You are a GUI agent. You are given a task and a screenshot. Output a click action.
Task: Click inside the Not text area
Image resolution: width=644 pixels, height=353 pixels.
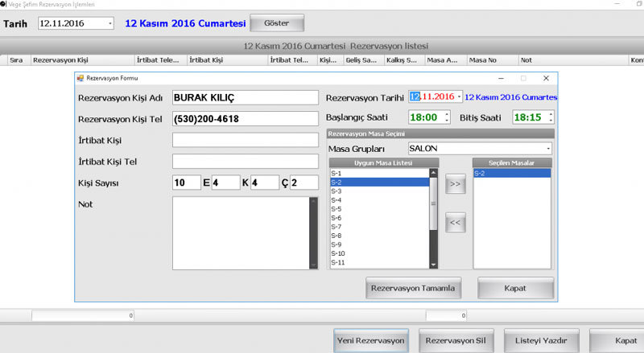click(x=241, y=233)
